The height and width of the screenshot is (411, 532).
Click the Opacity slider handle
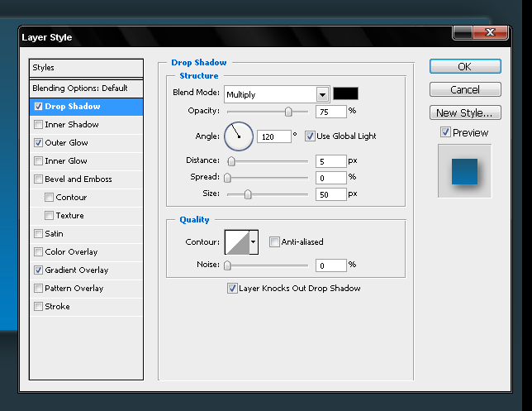[x=288, y=112]
